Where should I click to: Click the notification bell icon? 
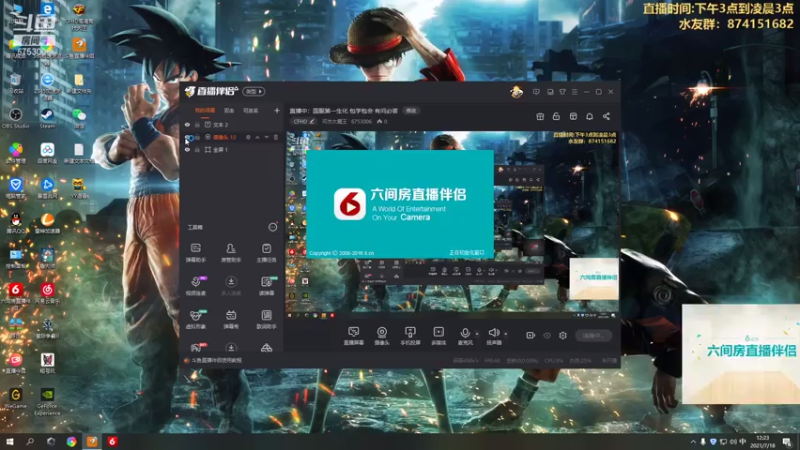pyautogui.click(x=589, y=116)
